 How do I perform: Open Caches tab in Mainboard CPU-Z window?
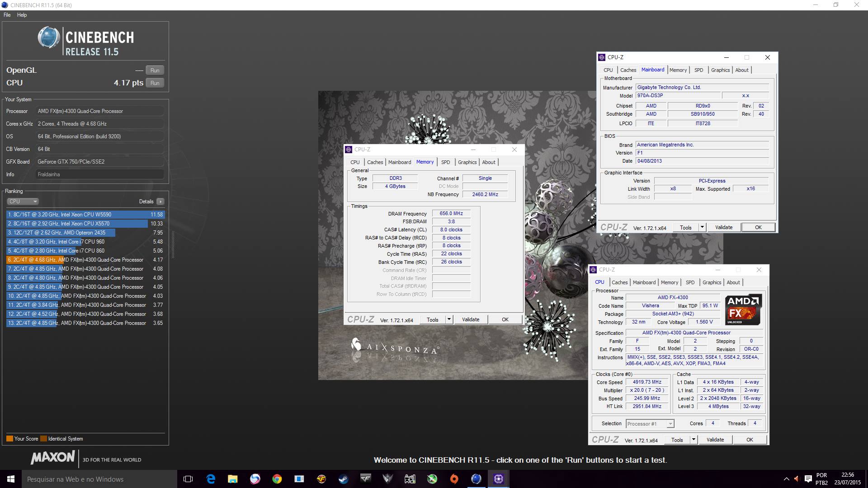coord(628,70)
